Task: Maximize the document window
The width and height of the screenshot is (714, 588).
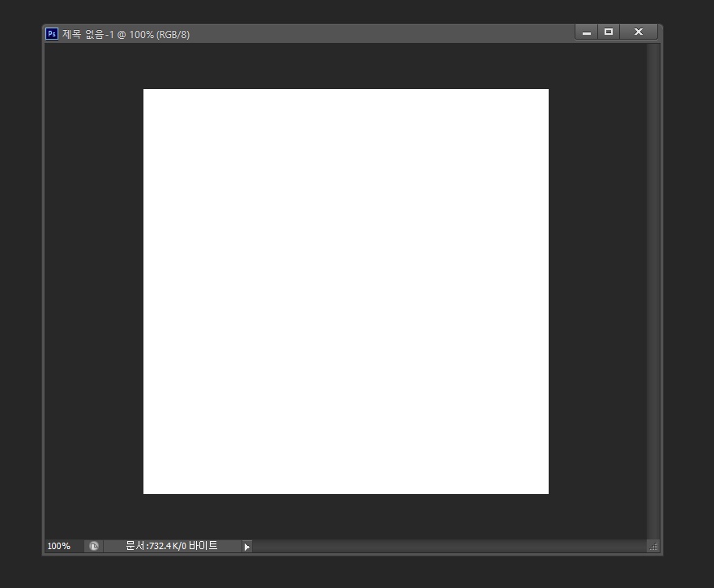Action: pos(609,32)
